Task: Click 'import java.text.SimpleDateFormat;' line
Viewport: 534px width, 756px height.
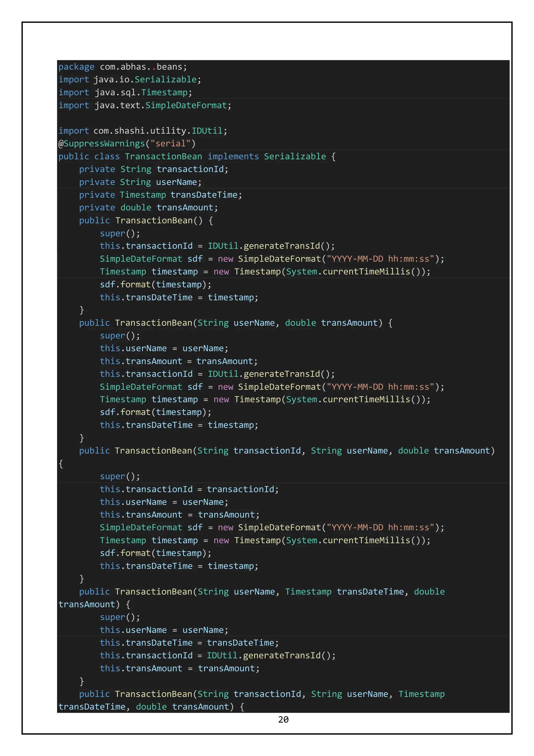Action: point(145,105)
